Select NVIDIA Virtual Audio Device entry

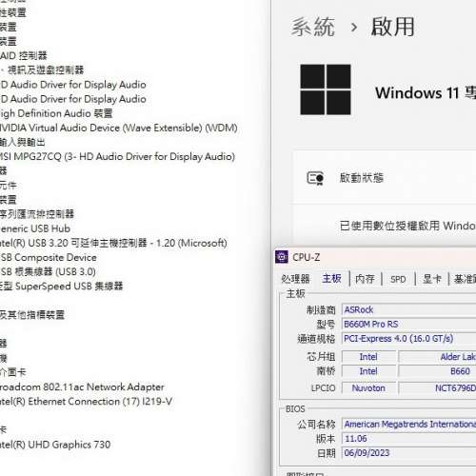pyautogui.click(x=119, y=128)
